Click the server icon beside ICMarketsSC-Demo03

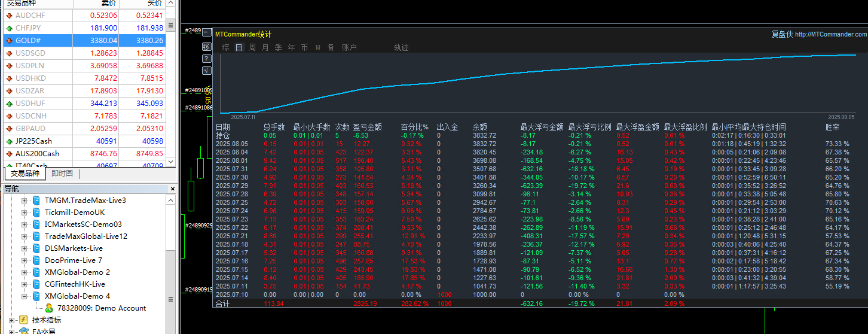(x=36, y=224)
